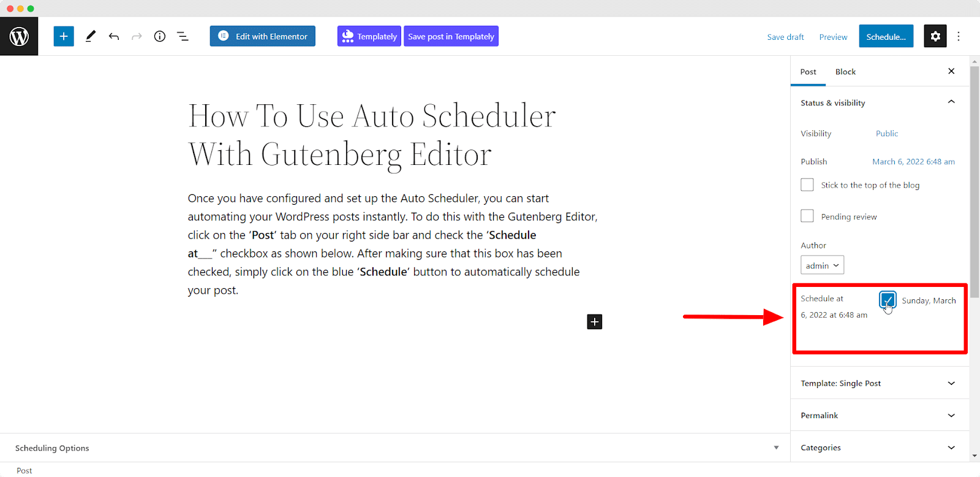
Task: Click the undo arrow icon
Action: (x=114, y=36)
